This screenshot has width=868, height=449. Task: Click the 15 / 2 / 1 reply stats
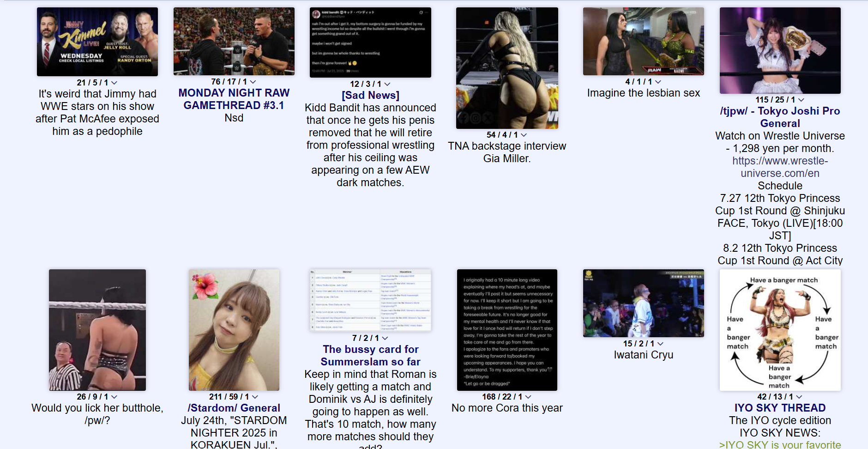tap(639, 344)
